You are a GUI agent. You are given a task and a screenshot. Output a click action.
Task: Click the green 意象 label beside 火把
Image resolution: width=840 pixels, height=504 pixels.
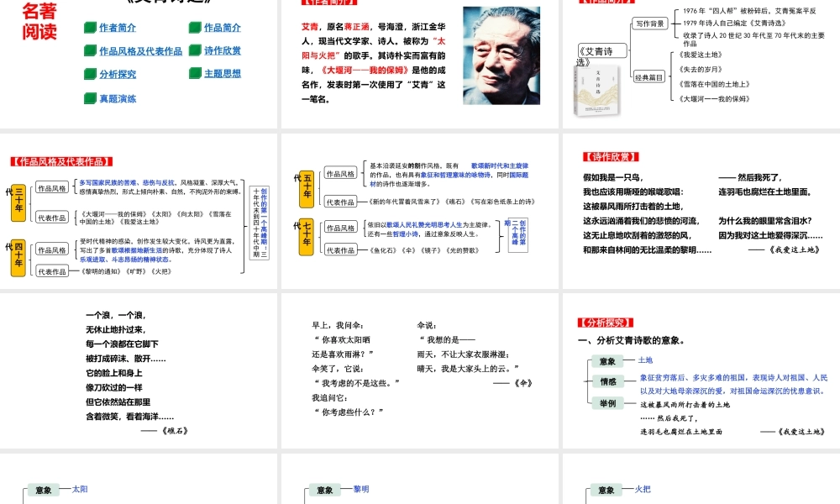tap(606, 490)
